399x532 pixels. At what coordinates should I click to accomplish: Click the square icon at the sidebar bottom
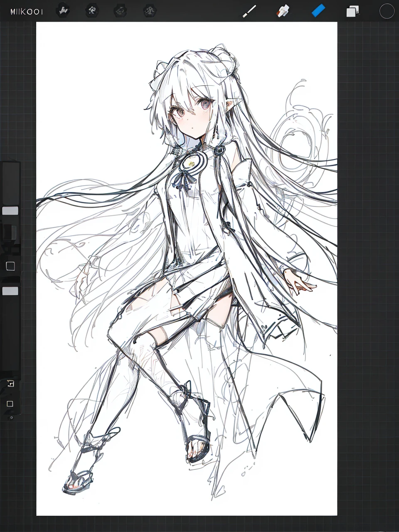click(10, 404)
